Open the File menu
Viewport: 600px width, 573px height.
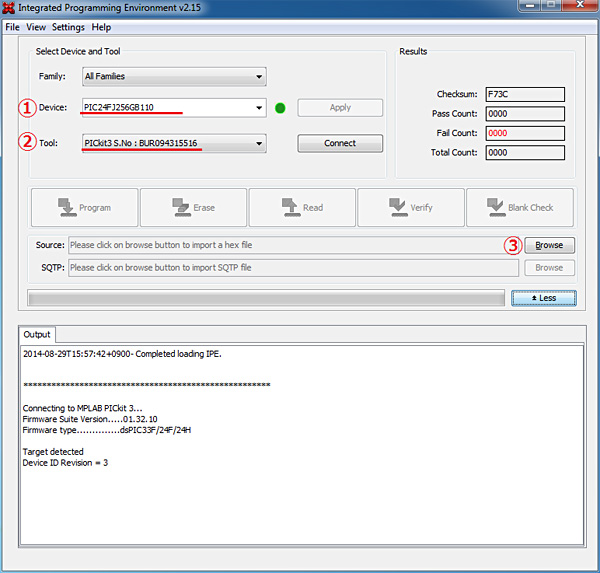[x=13, y=27]
